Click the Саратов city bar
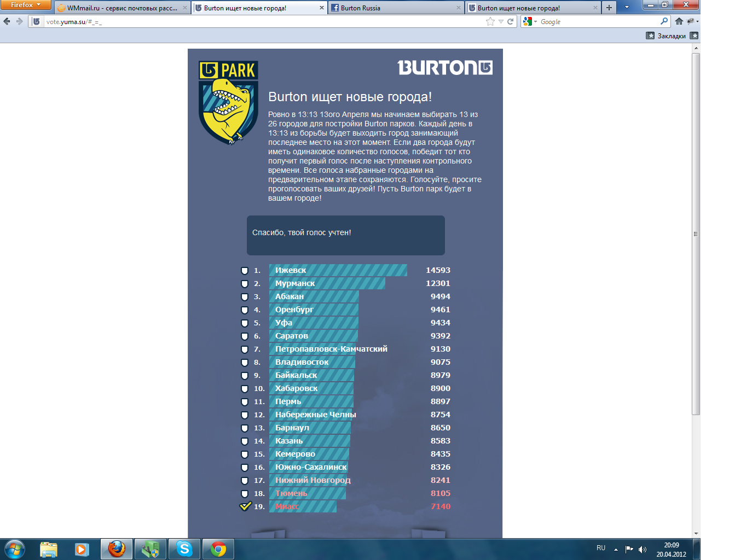This screenshot has width=729, height=560. point(314,336)
